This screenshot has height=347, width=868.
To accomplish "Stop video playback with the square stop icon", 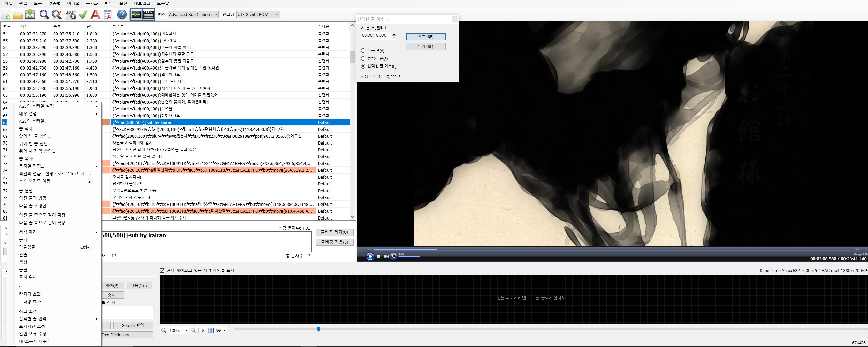I will pos(379,257).
